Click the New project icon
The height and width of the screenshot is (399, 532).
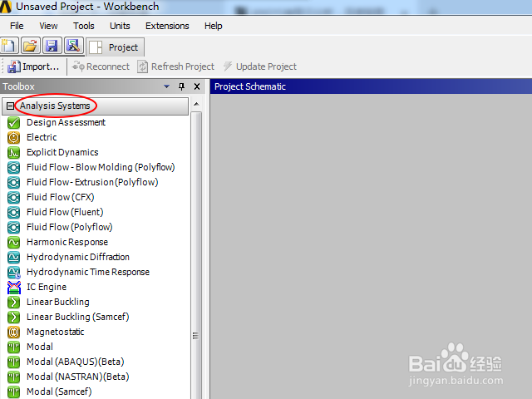coord(9,46)
